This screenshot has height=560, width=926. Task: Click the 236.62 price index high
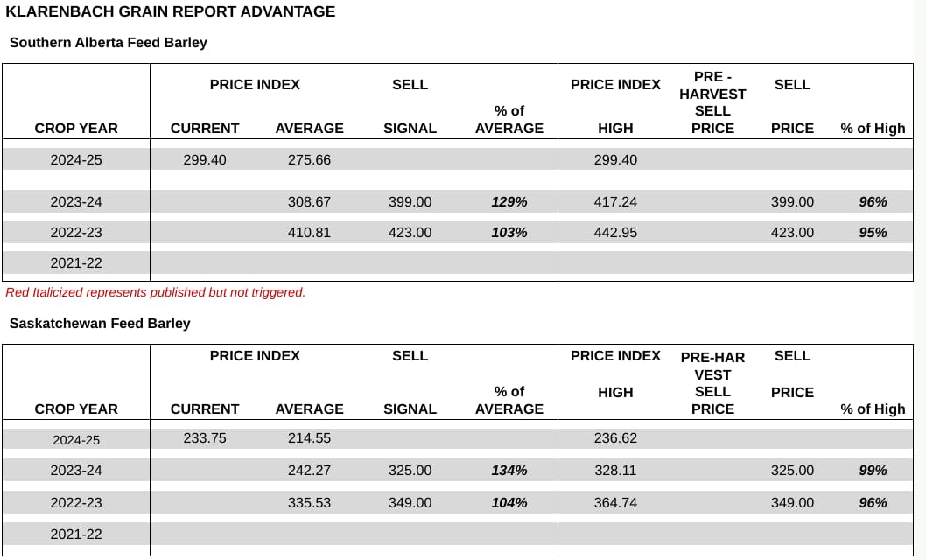[615, 438]
